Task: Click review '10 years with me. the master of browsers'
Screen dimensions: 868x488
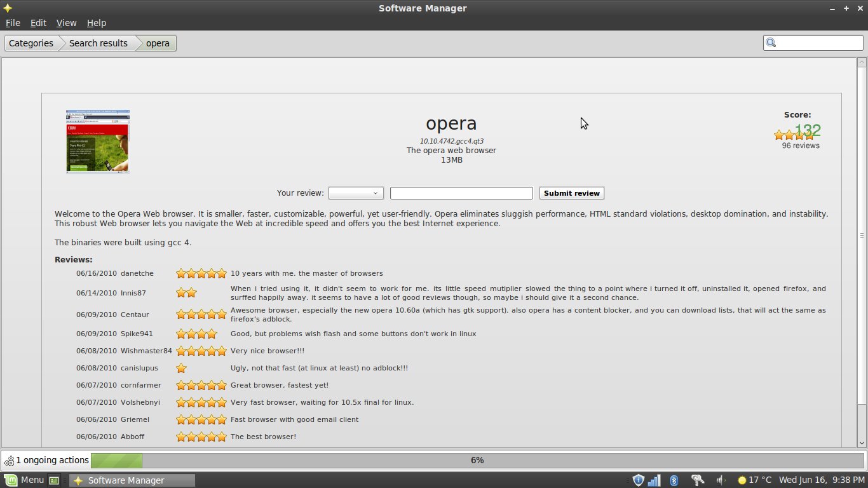Action: tap(306, 273)
